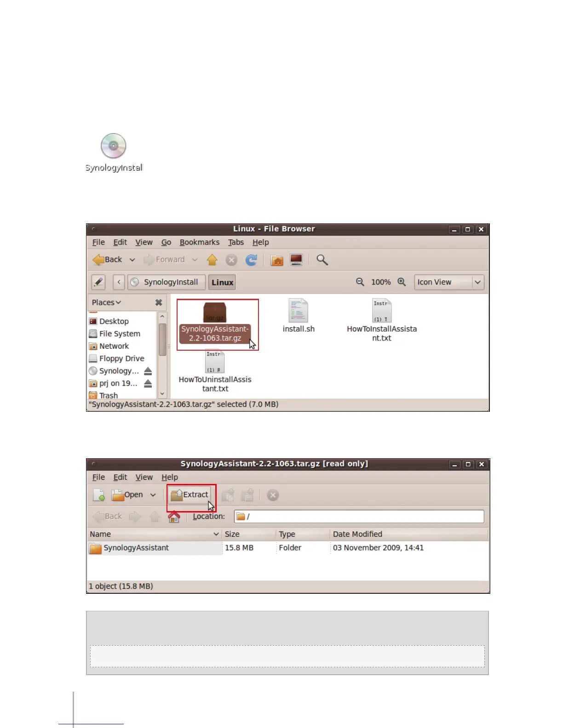Open Back history dropdown in File Browser
This screenshot has height=728, width=563.
tap(132, 260)
